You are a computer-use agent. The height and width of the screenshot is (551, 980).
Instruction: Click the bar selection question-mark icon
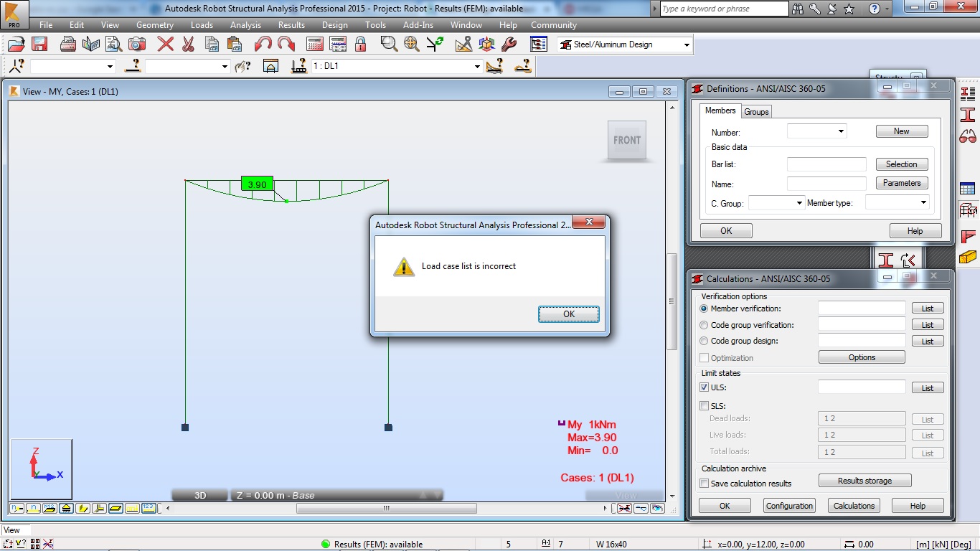[132, 66]
